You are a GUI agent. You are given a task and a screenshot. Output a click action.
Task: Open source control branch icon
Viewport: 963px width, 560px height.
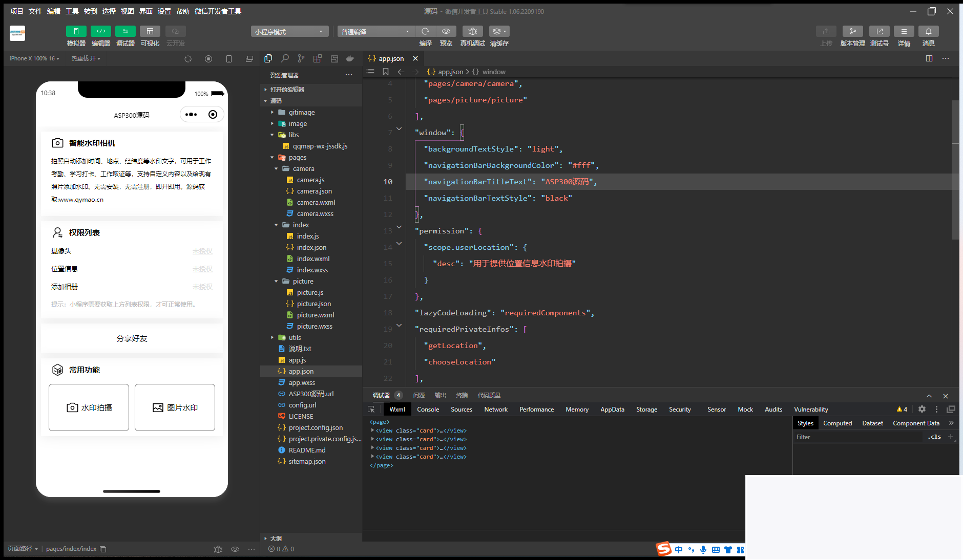(301, 59)
